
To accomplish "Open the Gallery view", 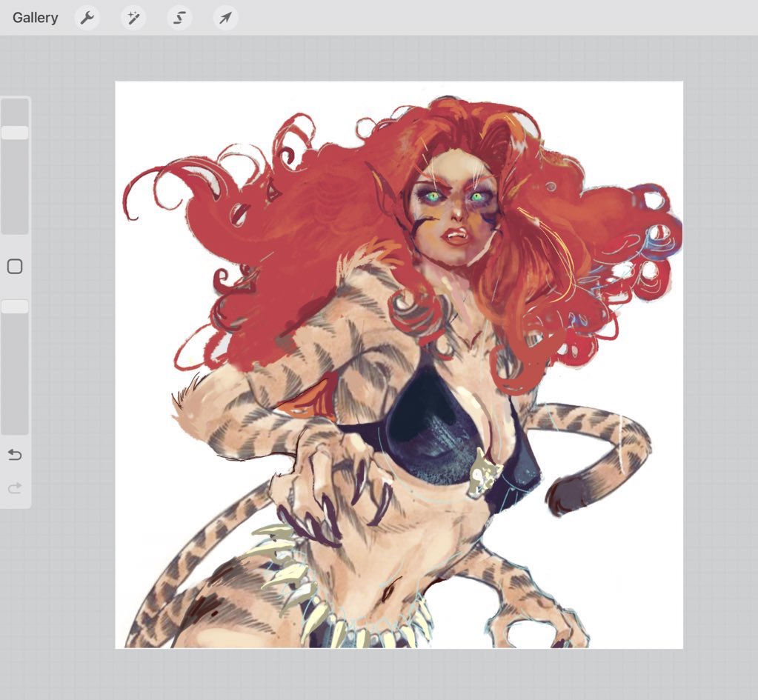I will (x=35, y=18).
